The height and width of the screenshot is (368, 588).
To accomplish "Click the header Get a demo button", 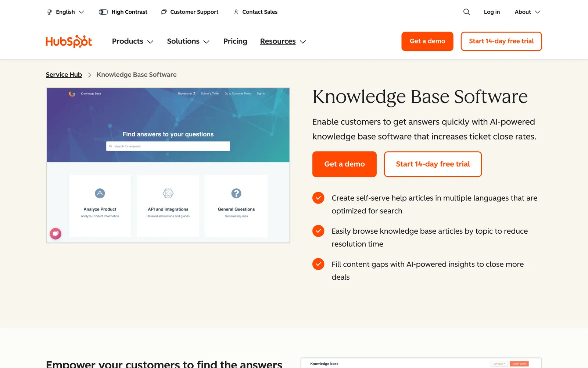I will [x=427, y=41].
